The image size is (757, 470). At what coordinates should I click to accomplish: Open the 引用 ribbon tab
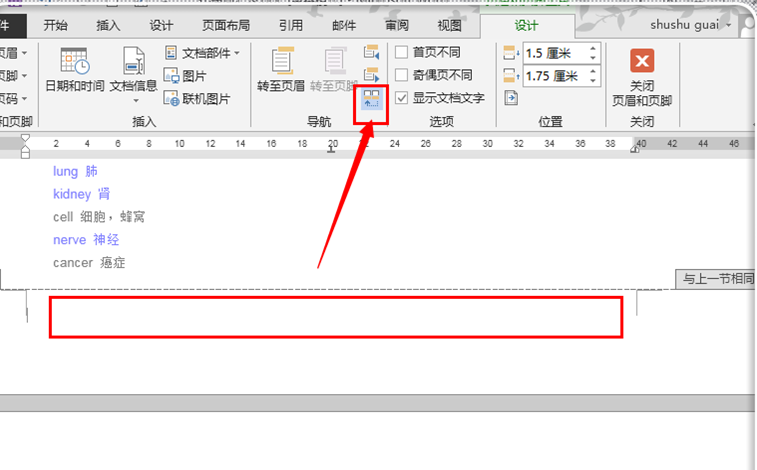291,25
